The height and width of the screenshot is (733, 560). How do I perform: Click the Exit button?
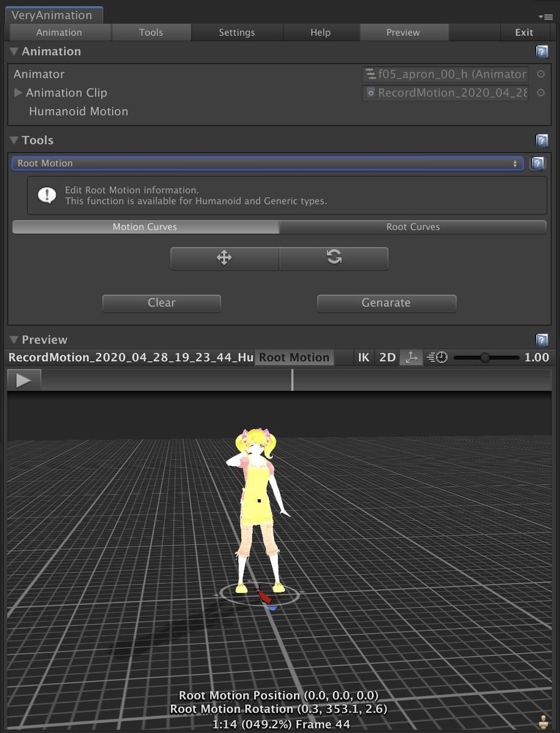click(x=524, y=32)
